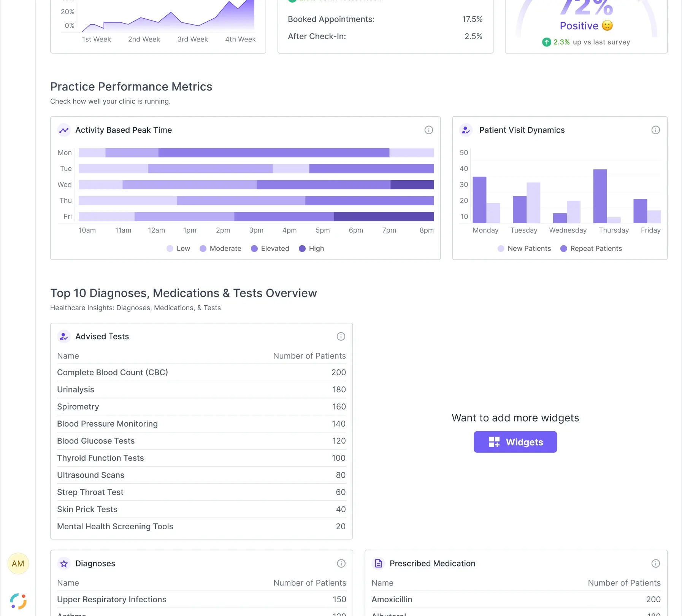682x616 pixels.
Task: Click the Patient Visit Dynamics info icon
Action: [655, 130]
